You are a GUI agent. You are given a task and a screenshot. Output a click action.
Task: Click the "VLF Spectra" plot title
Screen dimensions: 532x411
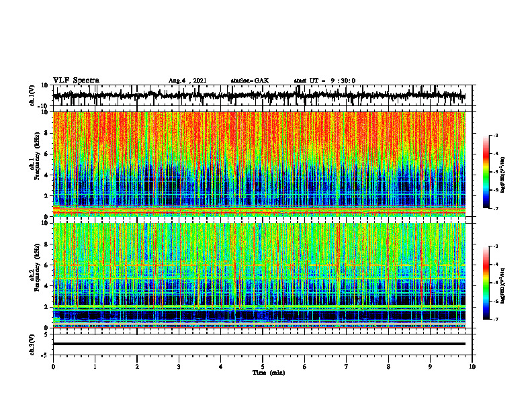[76, 81]
